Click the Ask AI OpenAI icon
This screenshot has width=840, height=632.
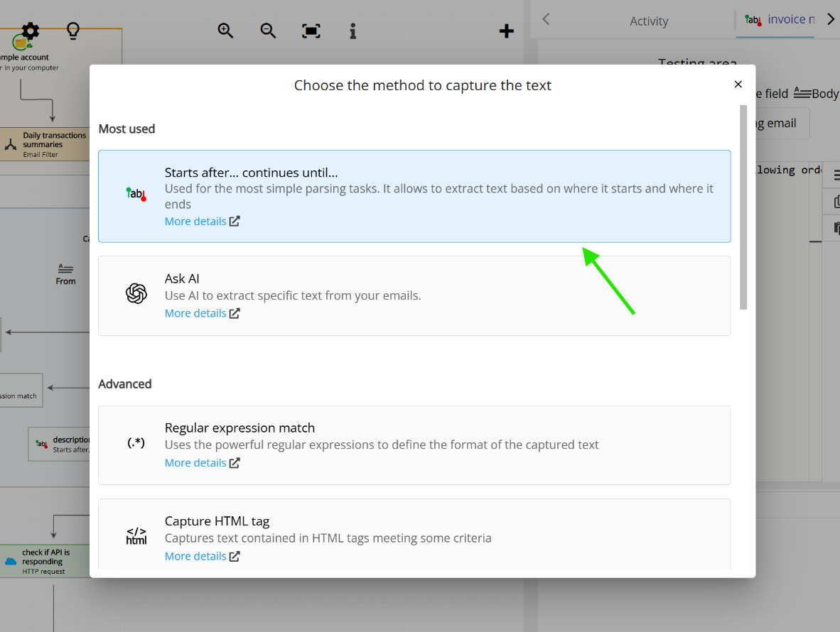(x=136, y=293)
